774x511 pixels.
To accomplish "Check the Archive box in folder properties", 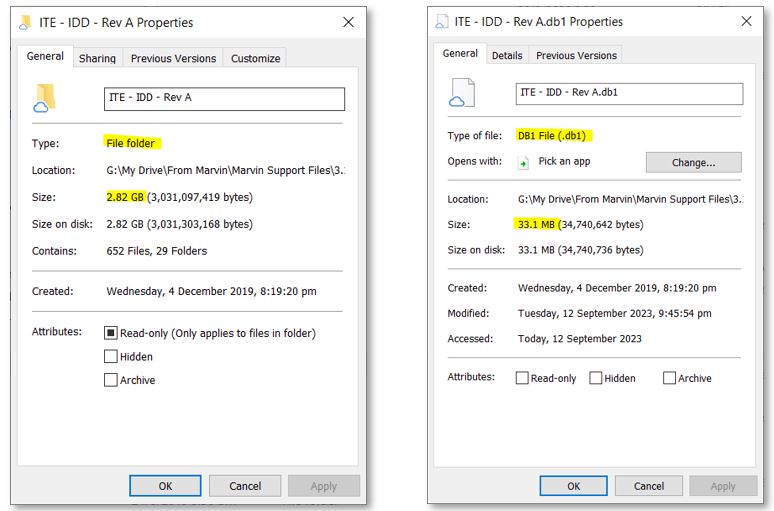I will click(x=111, y=380).
